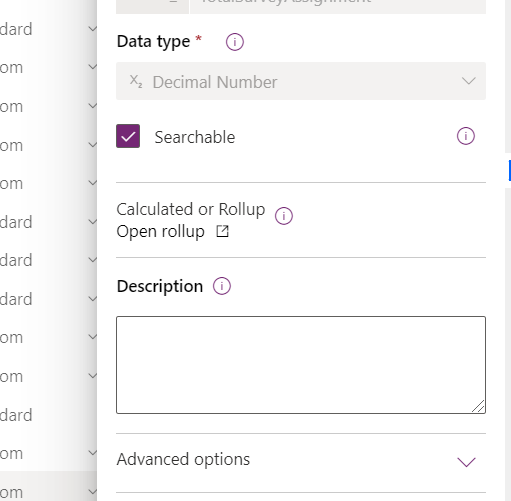
Task: Click the Data type info icon
Action: tap(235, 42)
